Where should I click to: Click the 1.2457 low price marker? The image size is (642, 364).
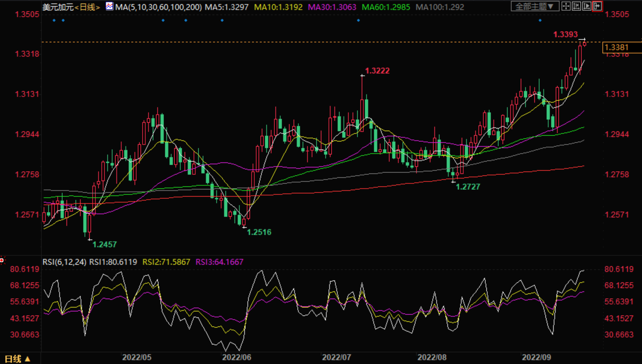105,245
